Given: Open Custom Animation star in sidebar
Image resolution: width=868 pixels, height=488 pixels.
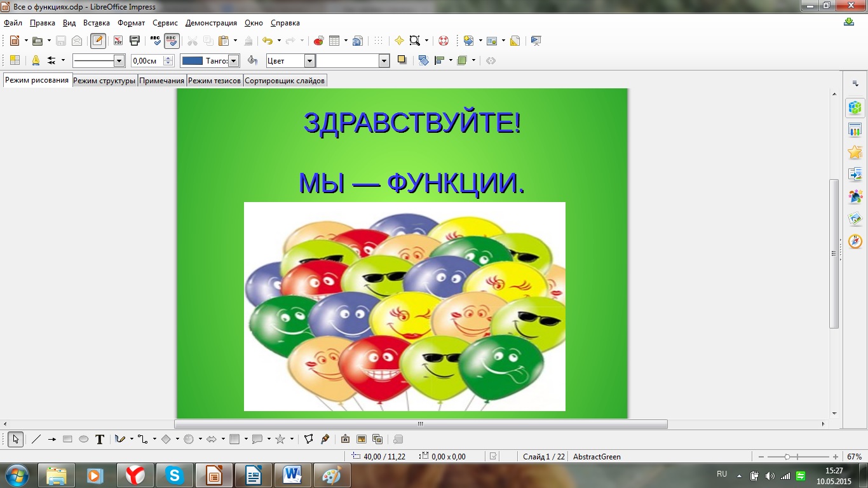Looking at the screenshot, I should pyautogui.click(x=855, y=152).
